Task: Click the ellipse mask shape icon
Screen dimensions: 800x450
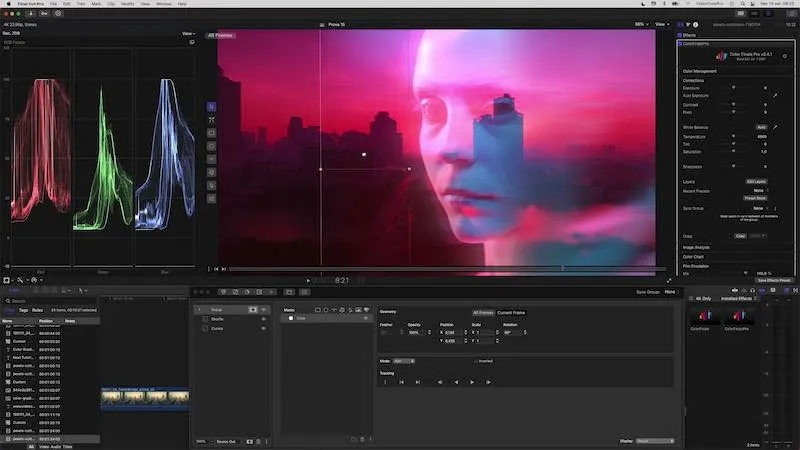Action: 328,310
